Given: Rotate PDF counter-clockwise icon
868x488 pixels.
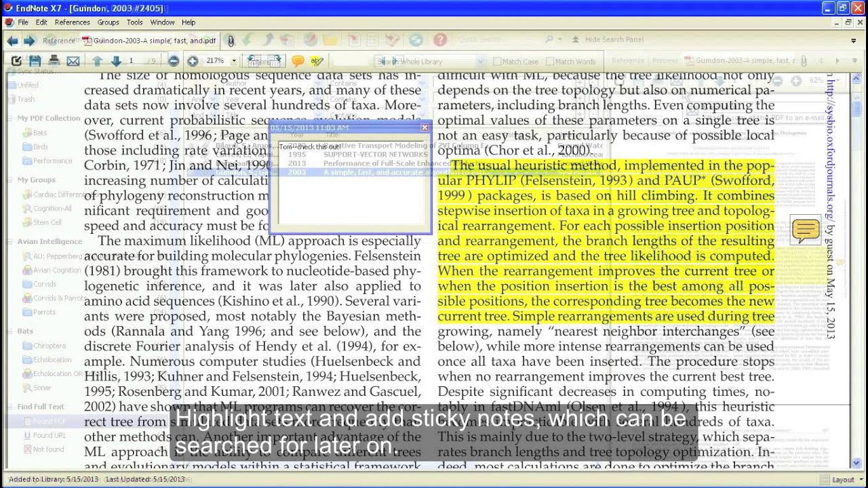Looking at the screenshot, I should click(x=255, y=61).
